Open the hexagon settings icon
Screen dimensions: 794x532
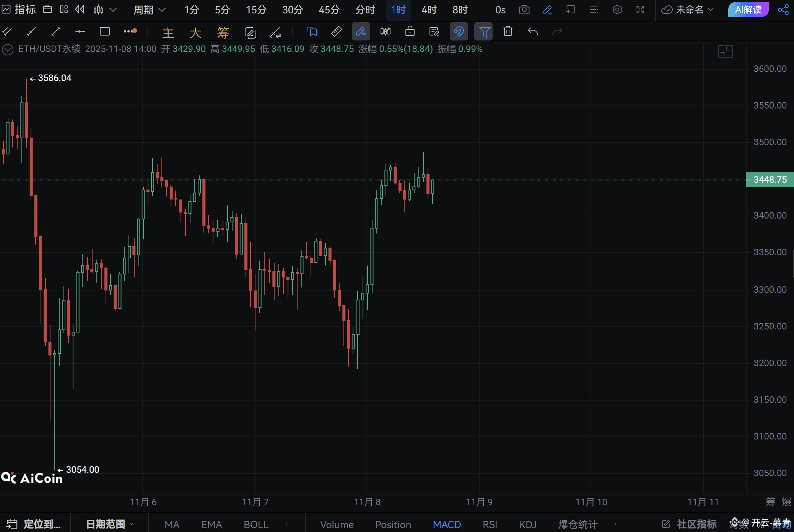617,10
